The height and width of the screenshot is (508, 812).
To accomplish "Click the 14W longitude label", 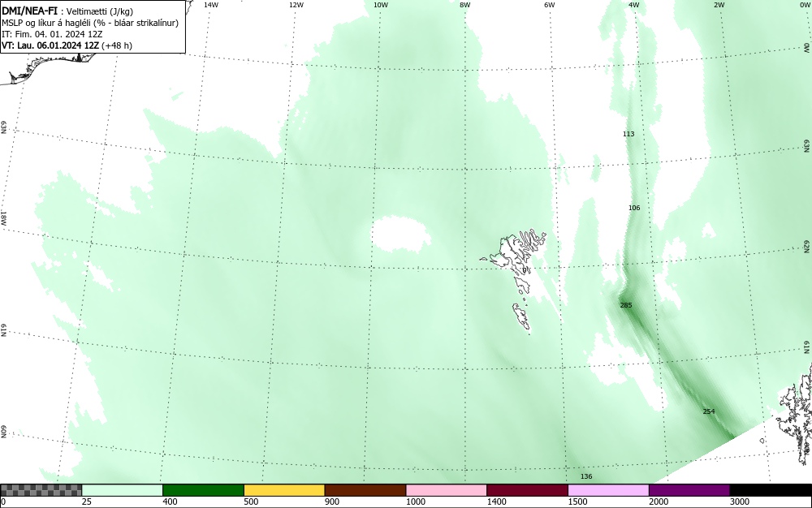I will coord(210,5).
